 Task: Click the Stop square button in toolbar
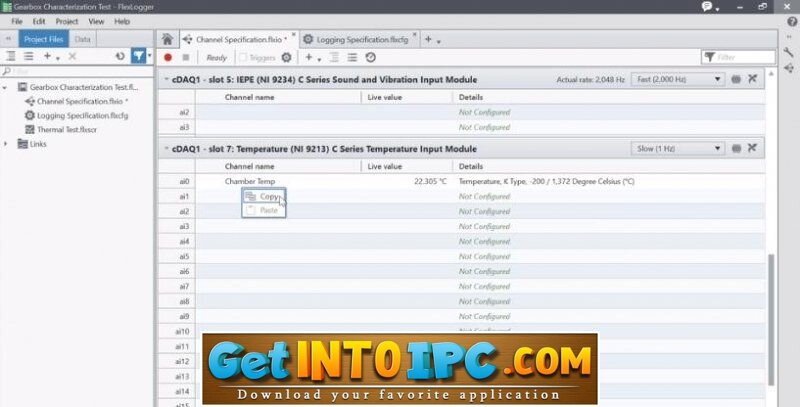click(186, 58)
